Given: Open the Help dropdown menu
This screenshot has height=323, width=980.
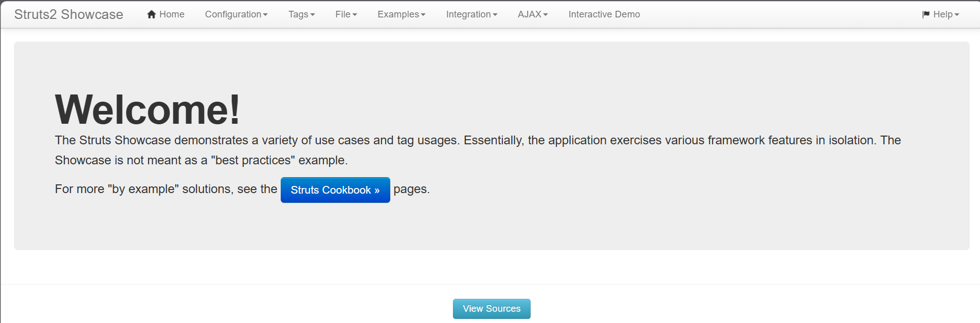Looking at the screenshot, I should [x=941, y=14].
